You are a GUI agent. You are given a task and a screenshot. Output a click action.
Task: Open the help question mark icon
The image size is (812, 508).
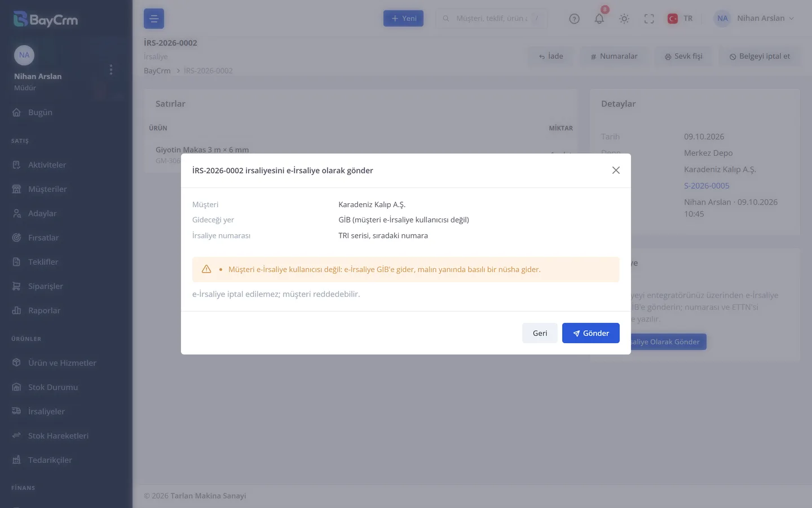click(575, 19)
